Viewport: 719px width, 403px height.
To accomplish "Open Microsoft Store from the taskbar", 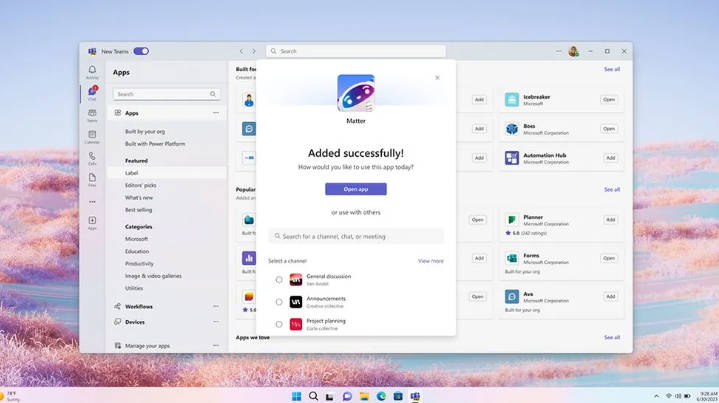I will pyautogui.click(x=398, y=396).
